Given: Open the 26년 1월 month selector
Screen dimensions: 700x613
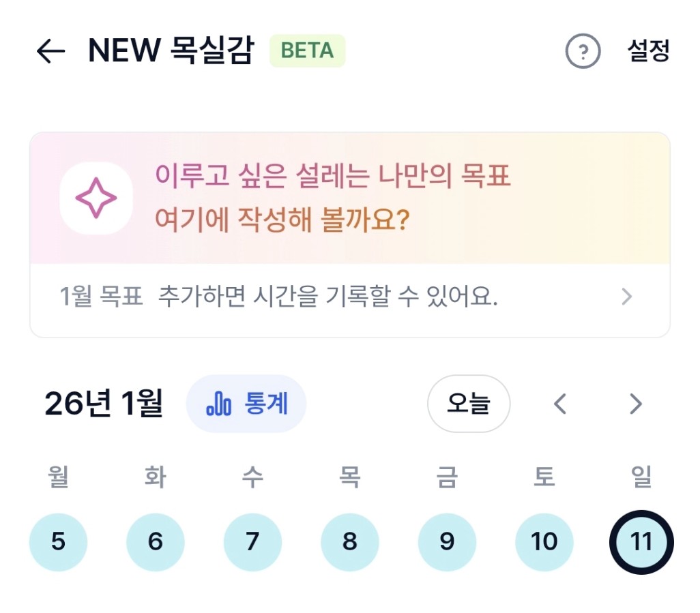Looking at the screenshot, I should tap(104, 404).
